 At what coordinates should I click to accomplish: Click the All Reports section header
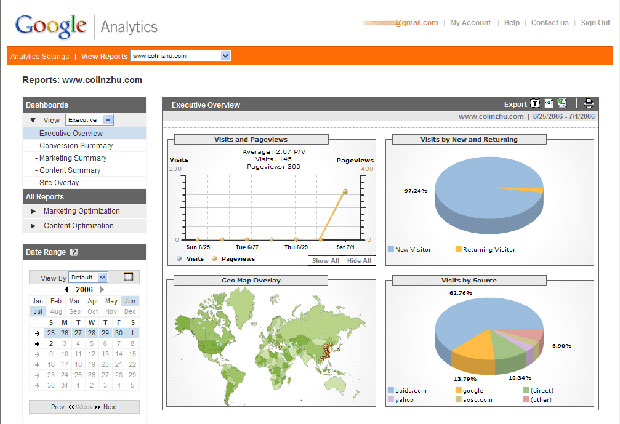[84, 197]
